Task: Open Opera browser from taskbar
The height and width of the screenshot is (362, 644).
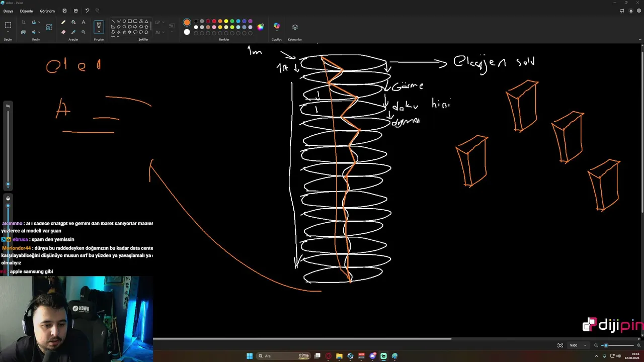Action: click(329, 356)
